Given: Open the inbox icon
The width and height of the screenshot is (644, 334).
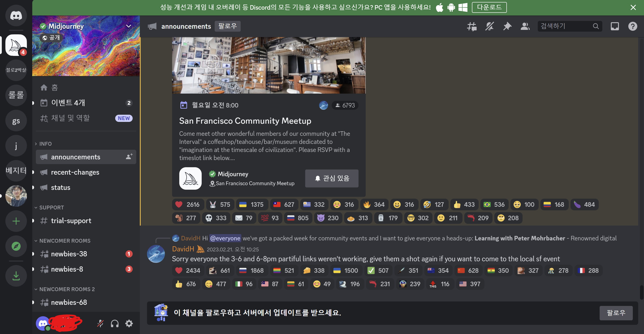Looking at the screenshot, I should [x=615, y=26].
